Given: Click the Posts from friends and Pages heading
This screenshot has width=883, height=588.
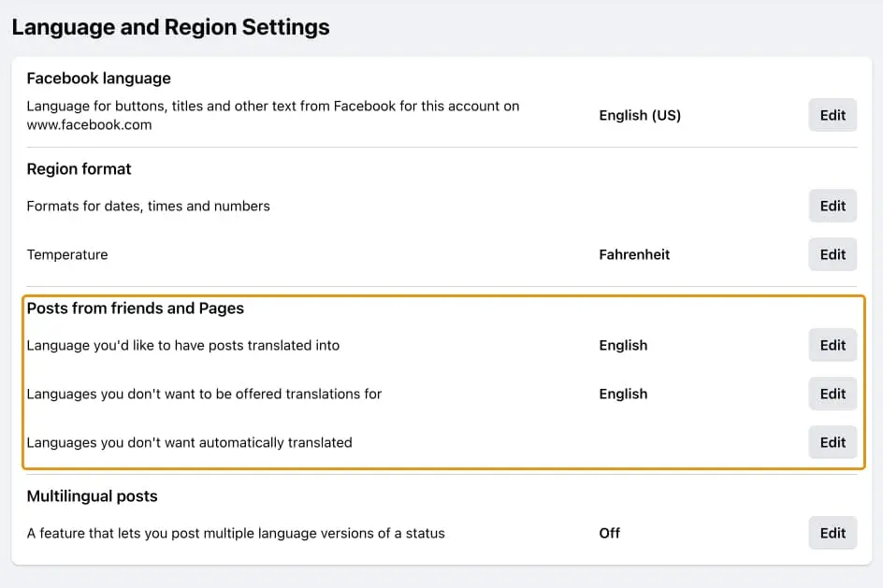Looking at the screenshot, I should coord(135,308).
